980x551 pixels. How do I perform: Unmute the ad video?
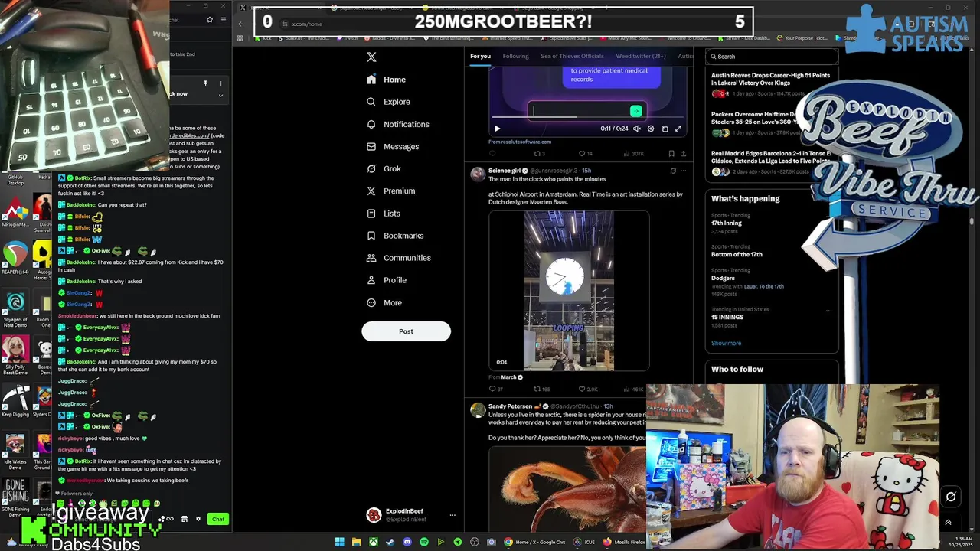(637, 129)
